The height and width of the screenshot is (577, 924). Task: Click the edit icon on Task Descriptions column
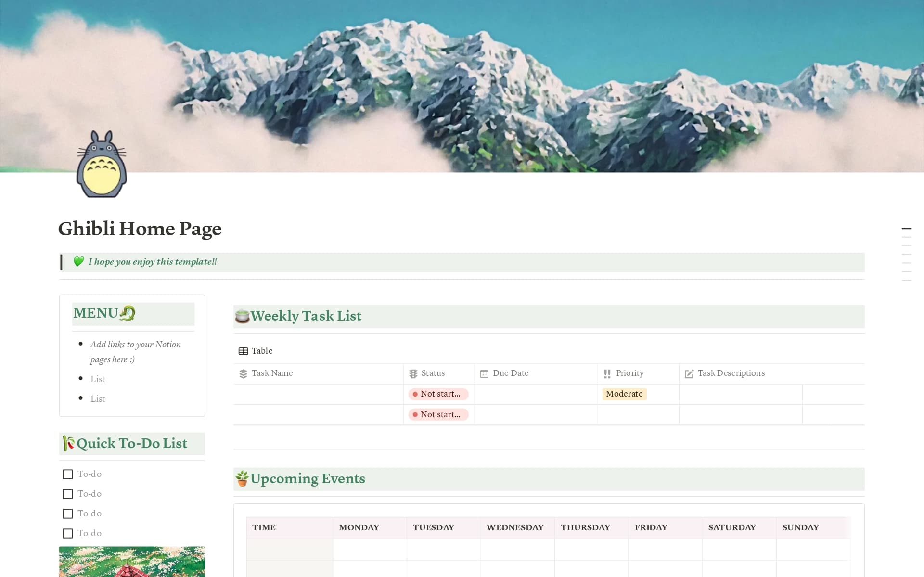tap(689, 373)
